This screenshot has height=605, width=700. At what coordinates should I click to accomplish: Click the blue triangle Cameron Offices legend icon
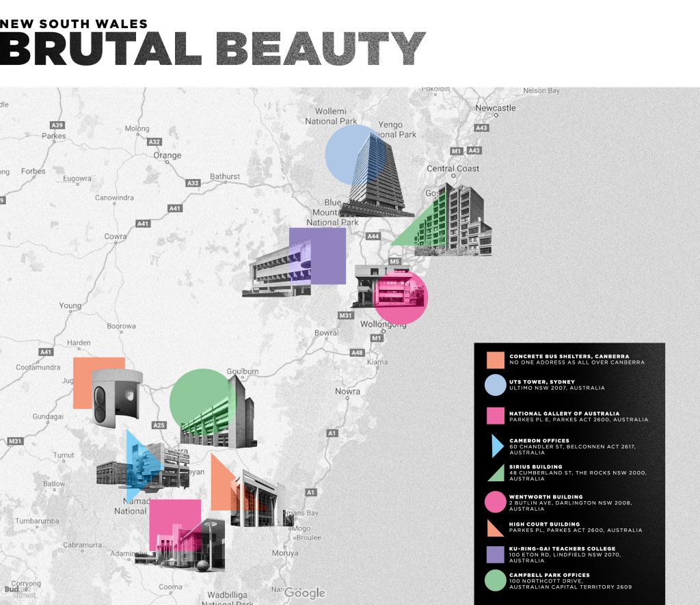pos(496,446)
